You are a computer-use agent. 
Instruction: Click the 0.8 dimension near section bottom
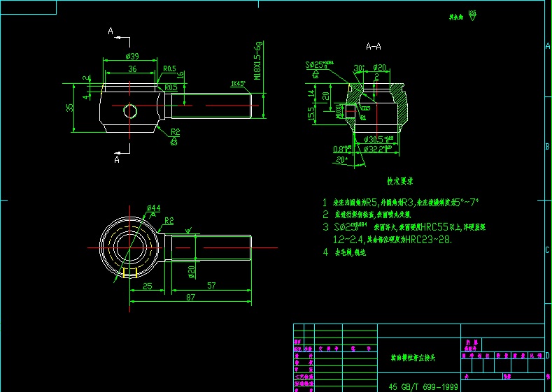[342, 149]
